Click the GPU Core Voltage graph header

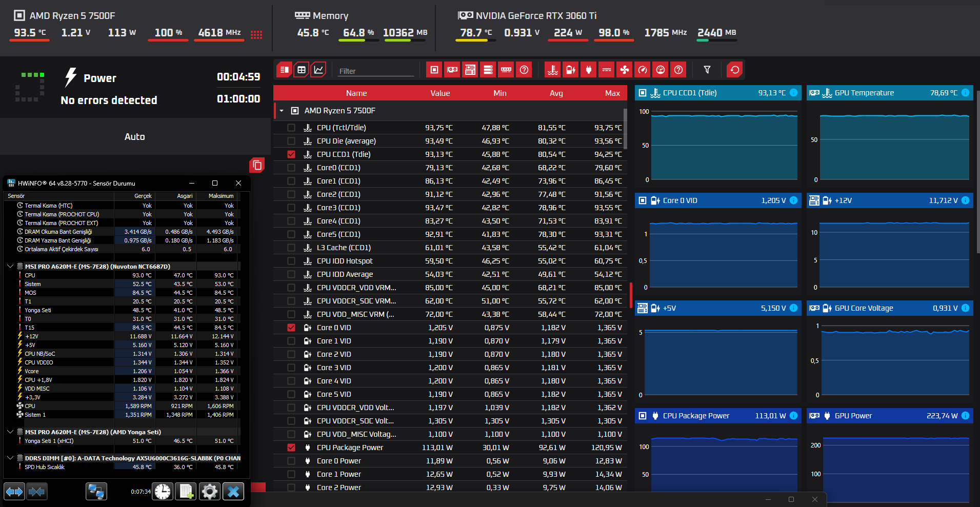pos(890,308)
